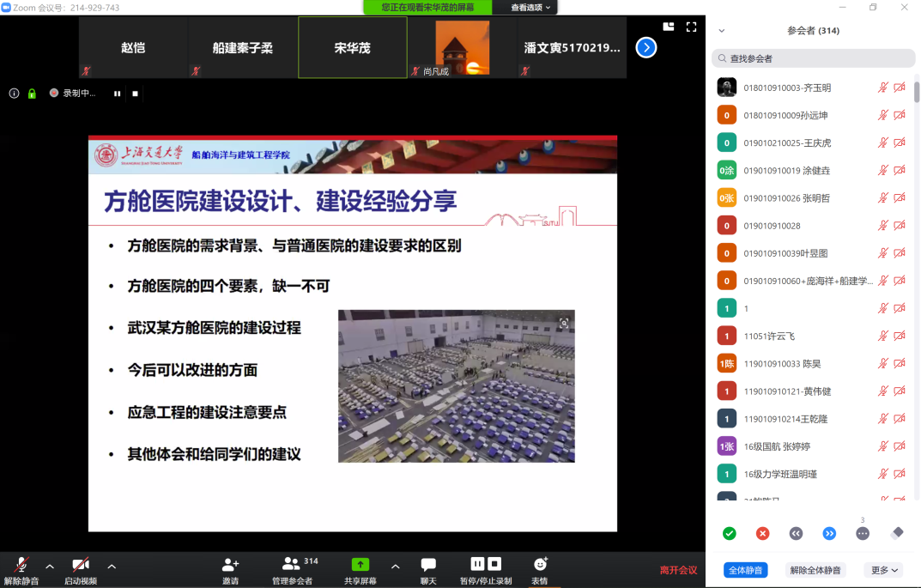Collapse the participants panel using the top chevron

(721, 31)
